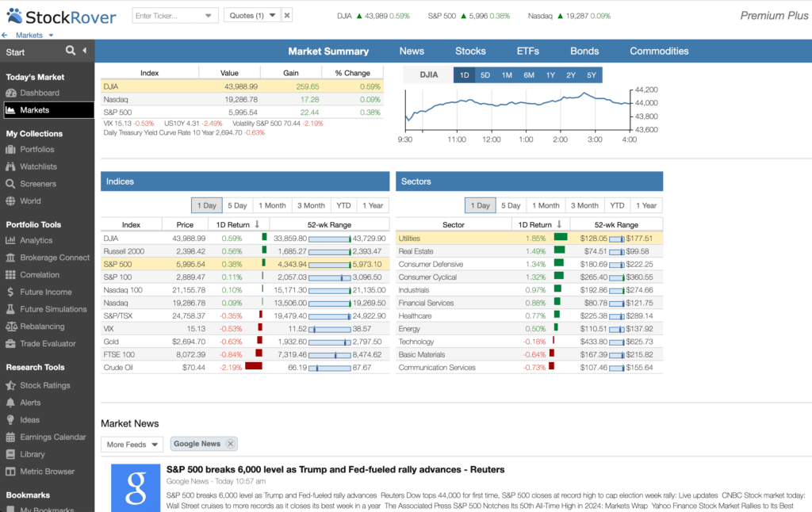This screenshot has height=512, width=812.
Task: Click the StockRover logo
Action: (x=62, y=17)
